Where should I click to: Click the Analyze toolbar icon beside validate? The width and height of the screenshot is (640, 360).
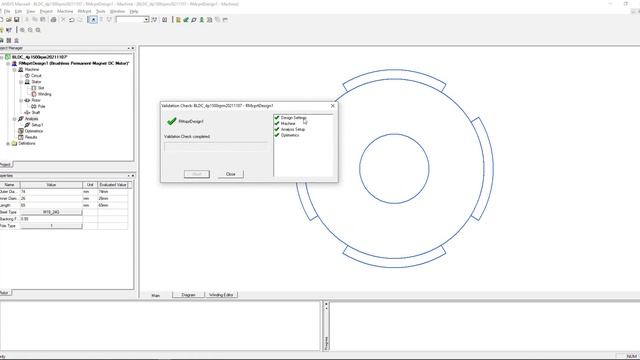[194, 20]
